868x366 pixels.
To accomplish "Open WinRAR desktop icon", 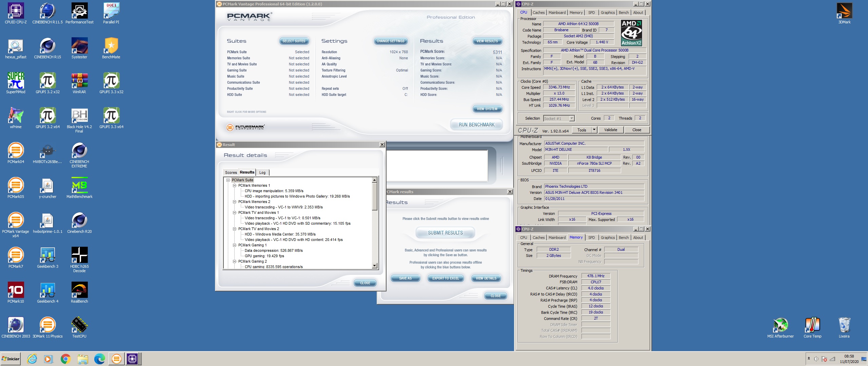I will point(79,83).
